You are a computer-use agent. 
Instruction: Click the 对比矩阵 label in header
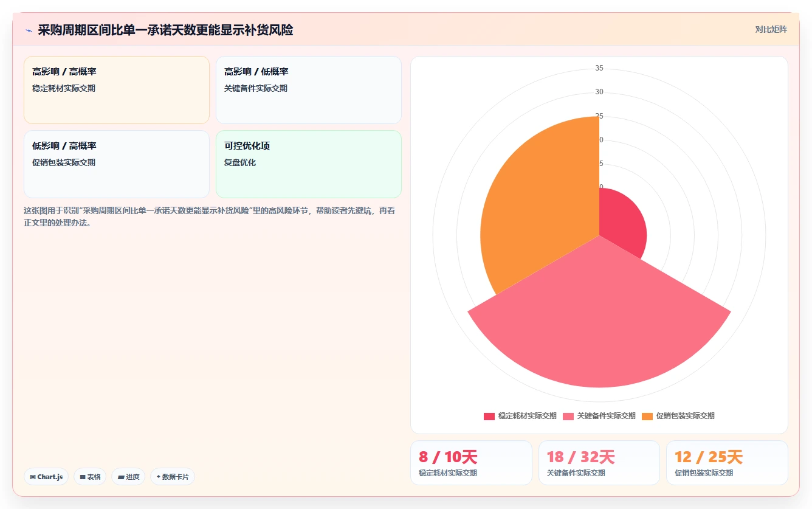point(771,29)
